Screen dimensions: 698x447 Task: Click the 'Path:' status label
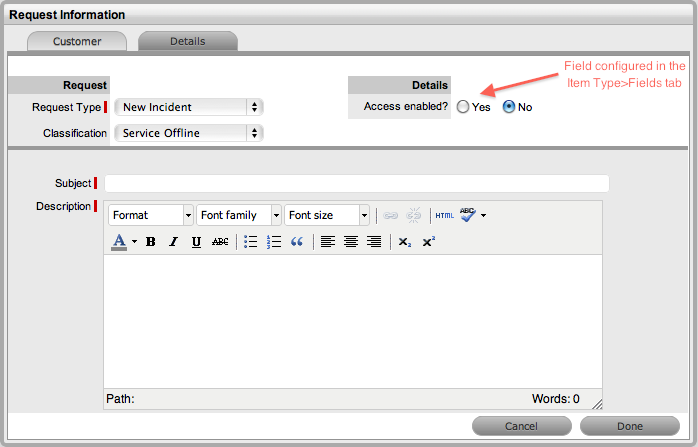[120, 399]
